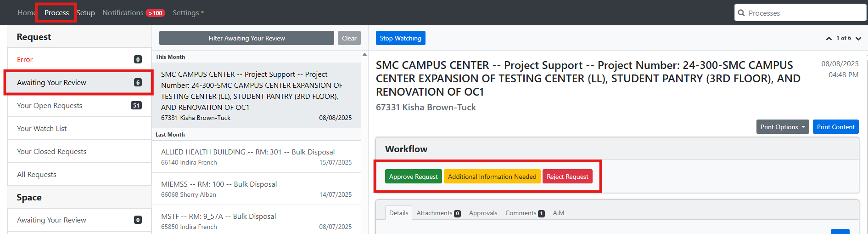
Task: Expand the Print Options dropdown
Action: (x=782, y=127)
